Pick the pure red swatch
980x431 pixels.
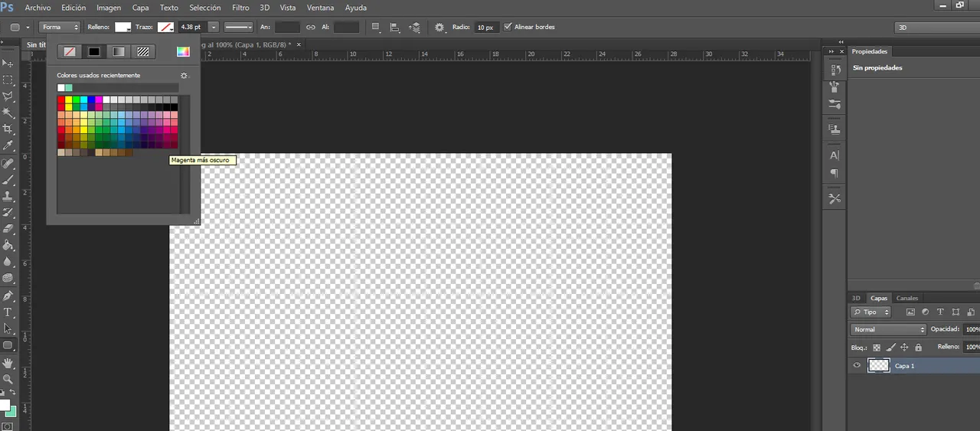61,100
